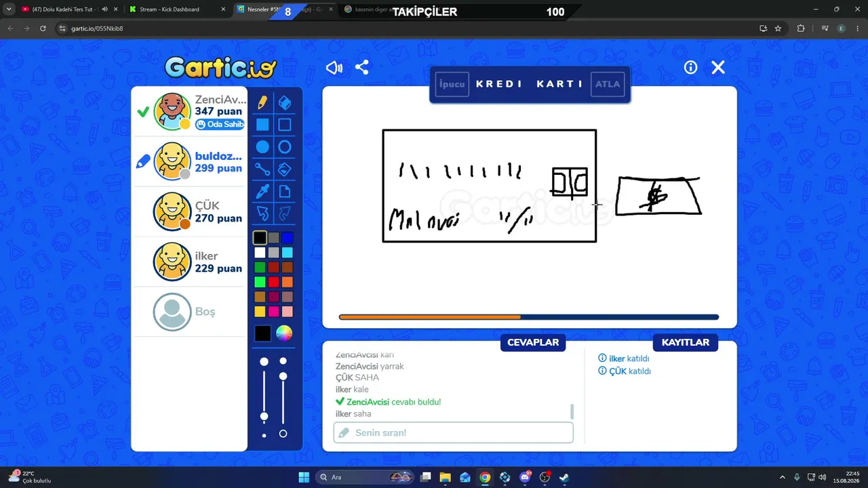
Task: Select the cyan color swatch
Action: click(x=288, y=253)
